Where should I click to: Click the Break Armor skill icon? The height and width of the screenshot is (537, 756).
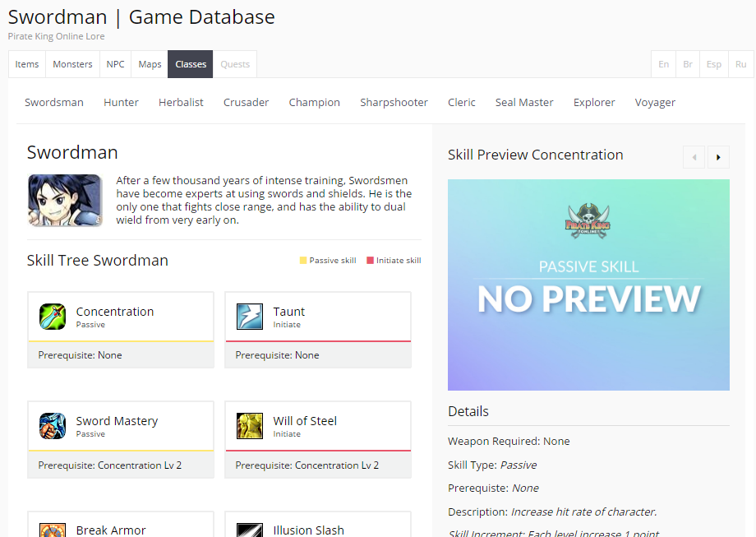[x=53, y=530]
